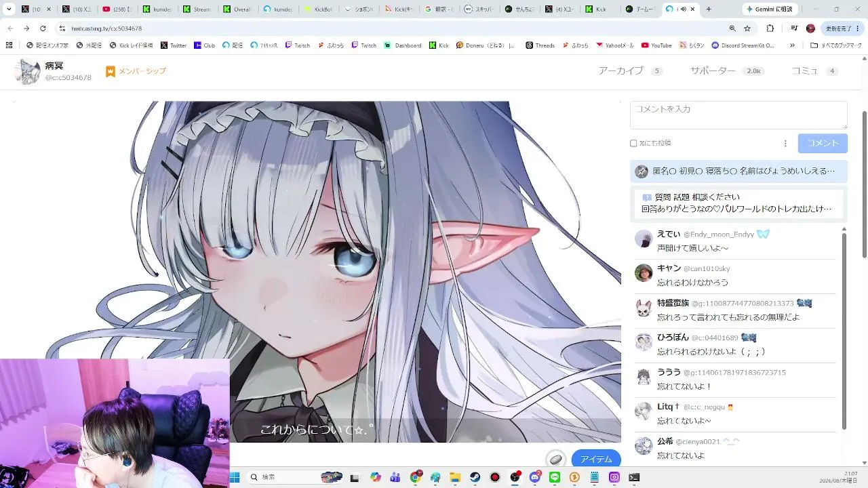The height and width of the screenshot is (488, 868).
Task: Expand the hidden bookmarks overflow chevron
Action: point(792,45)
